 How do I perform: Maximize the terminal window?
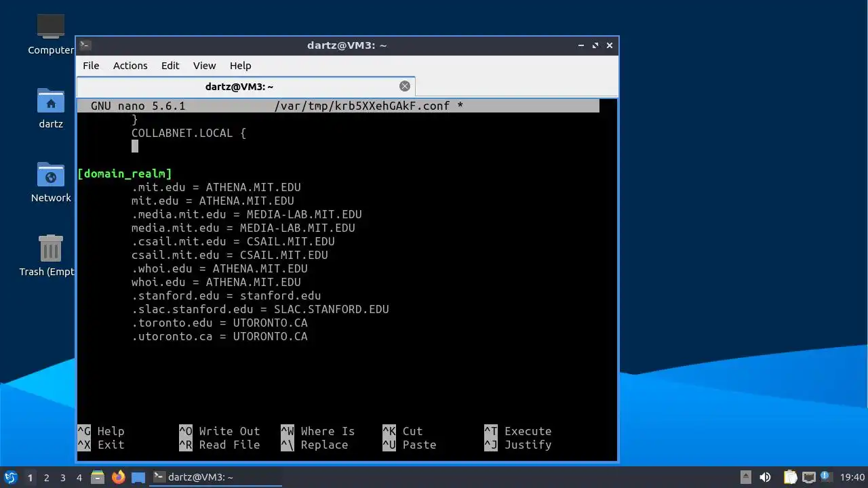click(x=595, y=45)
